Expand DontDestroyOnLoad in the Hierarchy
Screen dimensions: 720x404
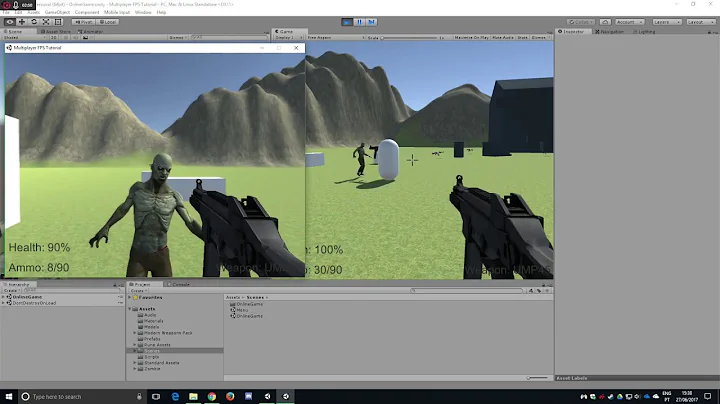pyautogui.click(x=4, y=303)
